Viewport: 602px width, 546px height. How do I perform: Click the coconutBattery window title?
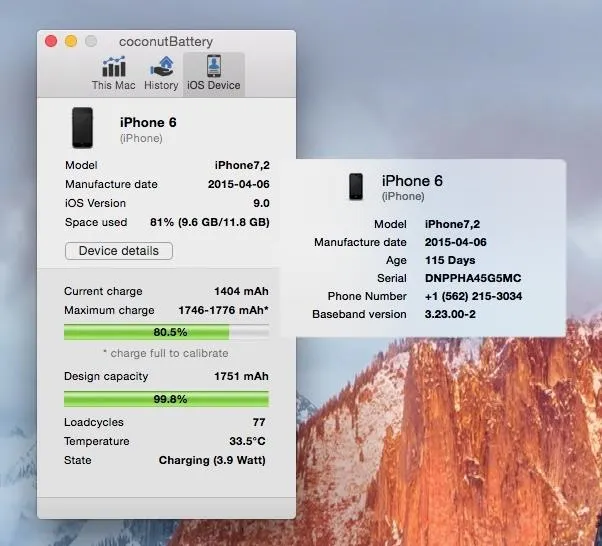tap(166, 41)
